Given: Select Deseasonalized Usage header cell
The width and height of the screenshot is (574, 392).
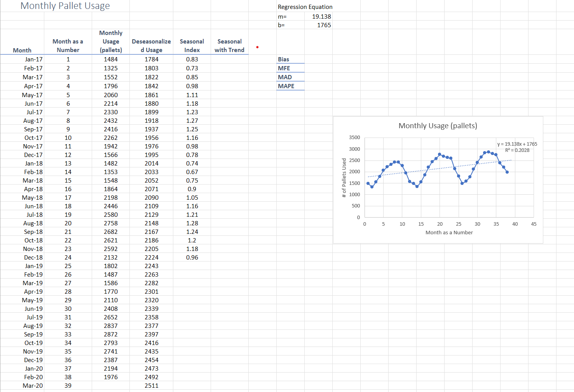Looking at the screenshot, I should (x=151, y=46).
